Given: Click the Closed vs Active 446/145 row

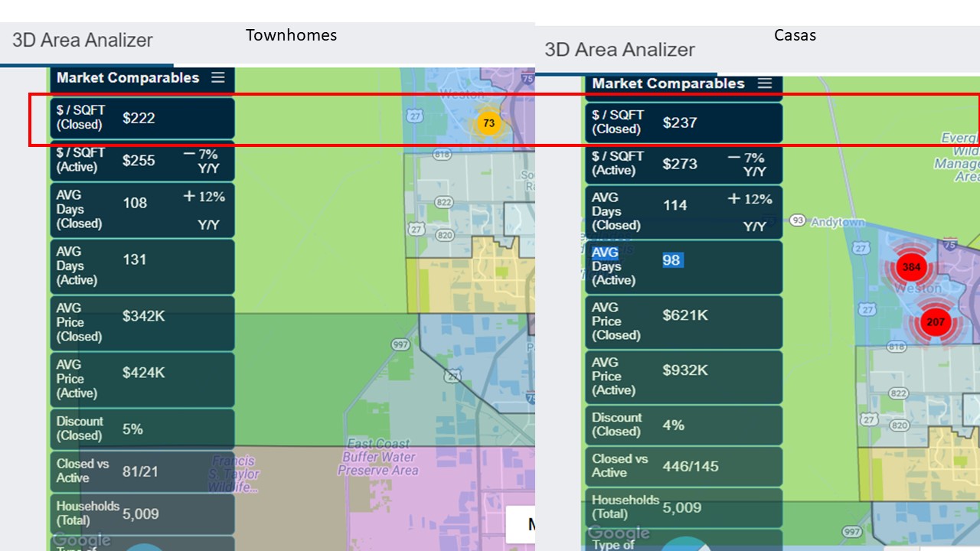Looking at the screenshot, I should click(x=684, y=466).
